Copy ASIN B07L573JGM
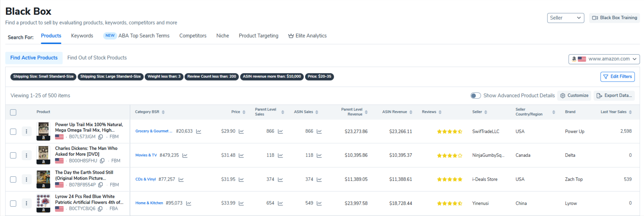644x216 pixels. click(x=100, y=137)
